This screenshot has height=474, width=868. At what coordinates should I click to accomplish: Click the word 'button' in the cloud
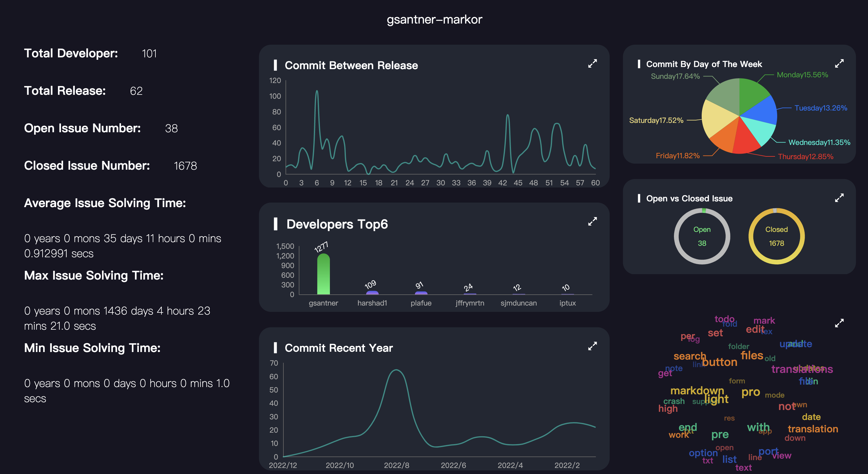coord(720,362)
